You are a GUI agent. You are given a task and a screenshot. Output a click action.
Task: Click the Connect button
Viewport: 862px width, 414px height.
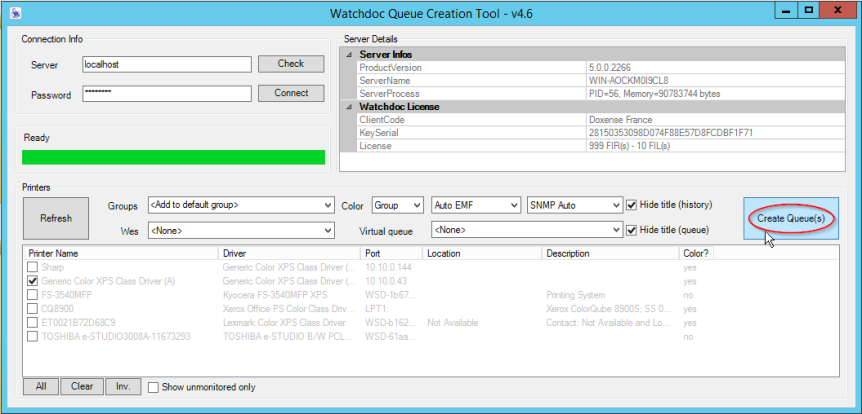(291, 93)
